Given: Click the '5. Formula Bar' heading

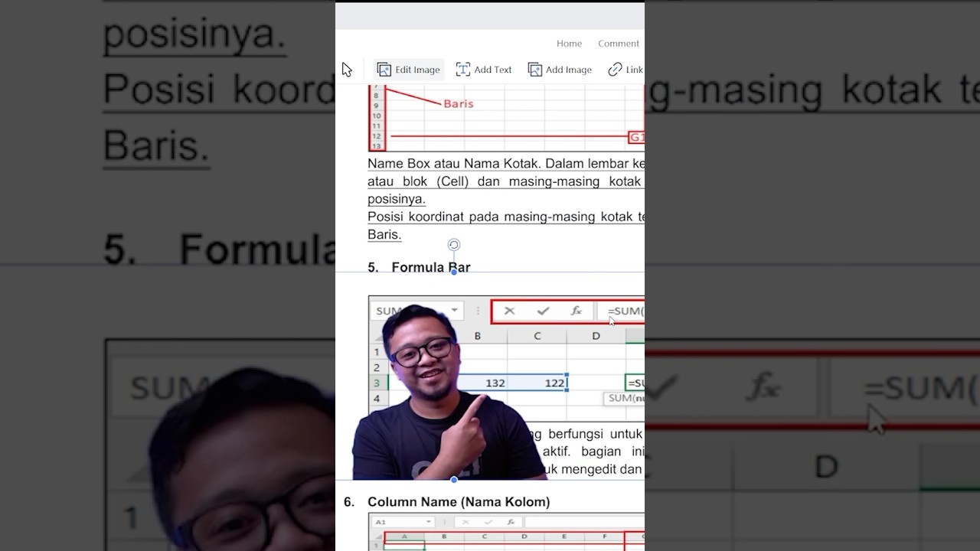Looking at the screenshot, I should tap(419, 267).
